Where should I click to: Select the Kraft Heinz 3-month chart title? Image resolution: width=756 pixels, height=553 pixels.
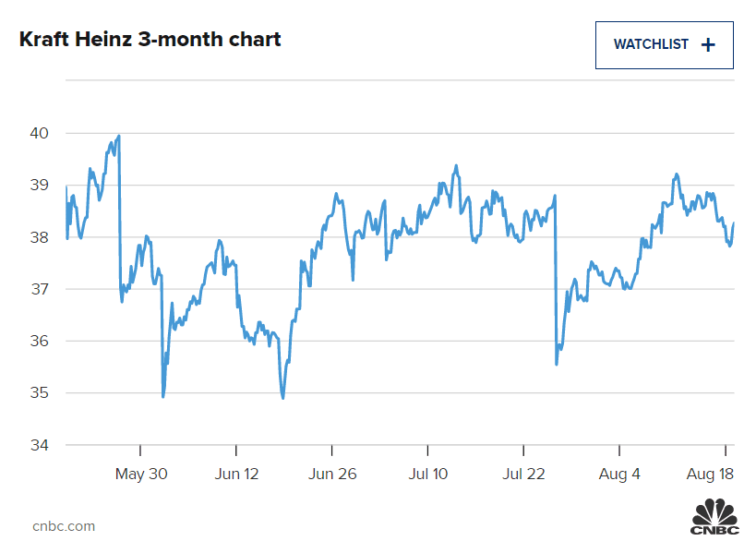click(150, 40)
